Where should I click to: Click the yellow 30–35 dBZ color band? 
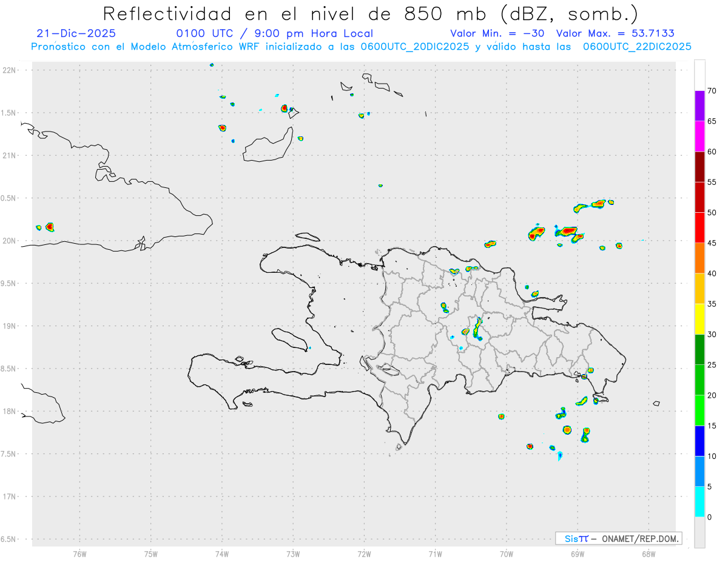(x=699, y=319)
